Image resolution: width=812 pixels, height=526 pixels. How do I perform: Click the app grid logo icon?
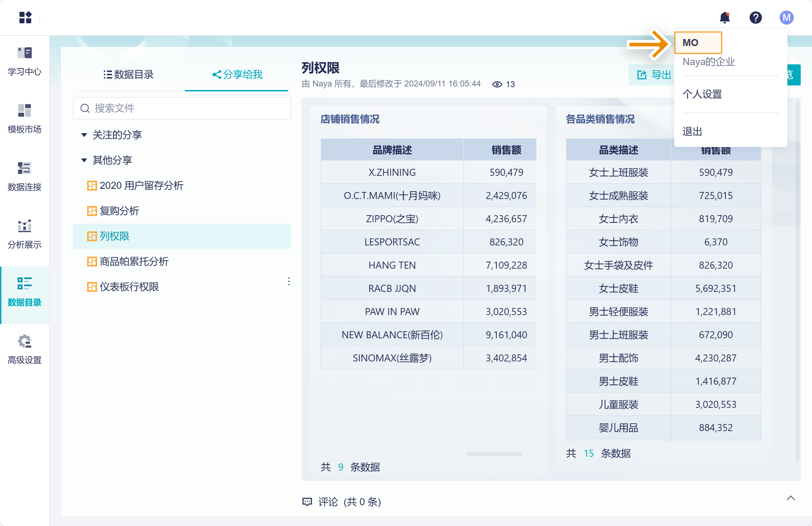(25, 17)
